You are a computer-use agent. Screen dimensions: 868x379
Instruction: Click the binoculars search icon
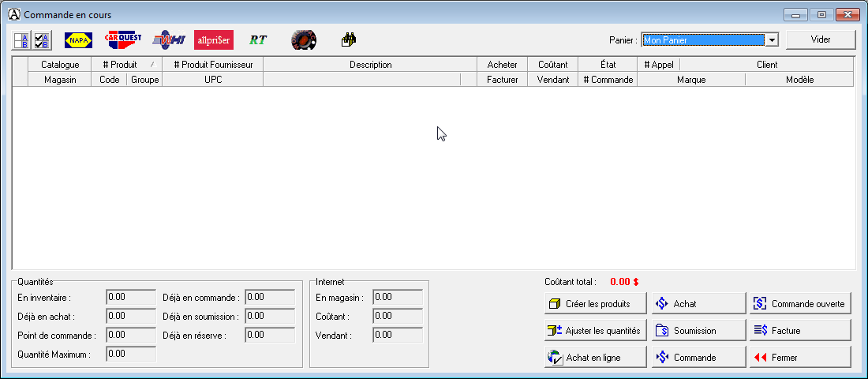349,40
